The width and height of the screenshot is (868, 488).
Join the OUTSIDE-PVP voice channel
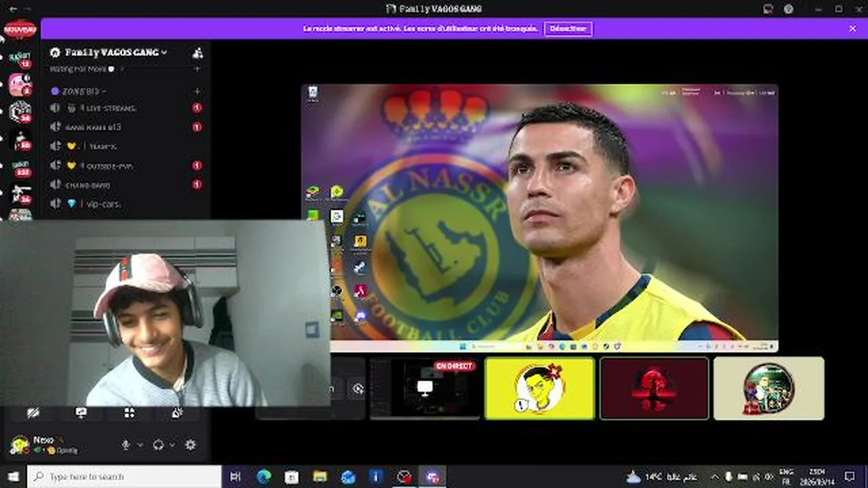(125, 165)
